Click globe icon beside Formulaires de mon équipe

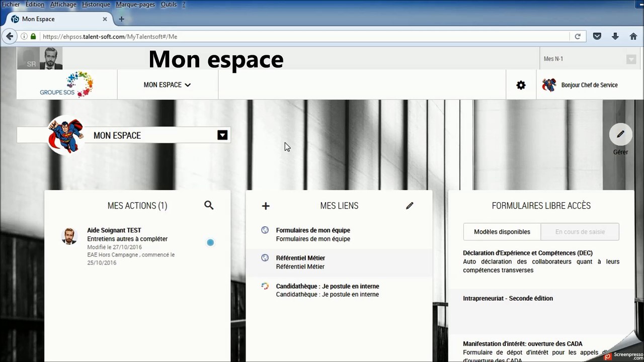point(265,230)
